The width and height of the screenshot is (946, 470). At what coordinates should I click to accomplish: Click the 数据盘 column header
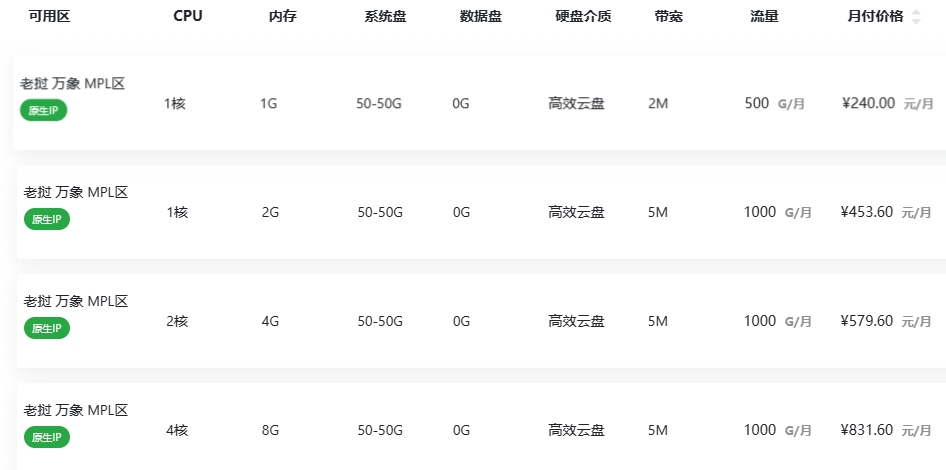481,16
